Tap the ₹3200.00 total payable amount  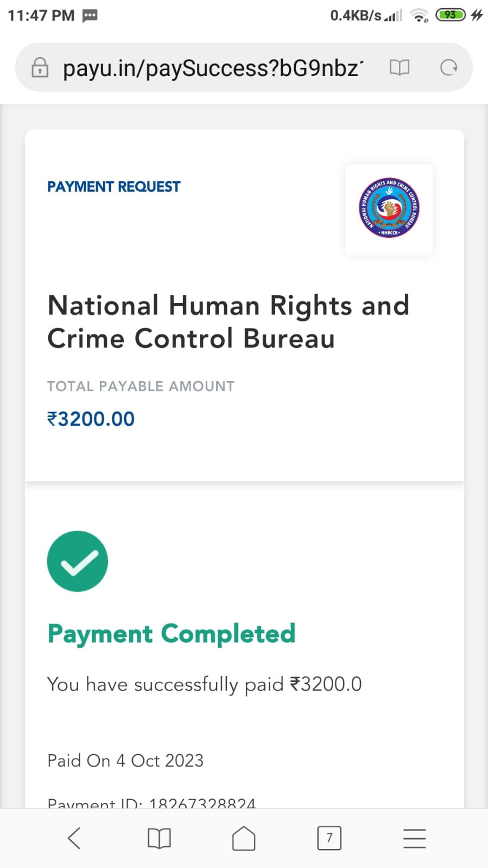coord(91,419)
